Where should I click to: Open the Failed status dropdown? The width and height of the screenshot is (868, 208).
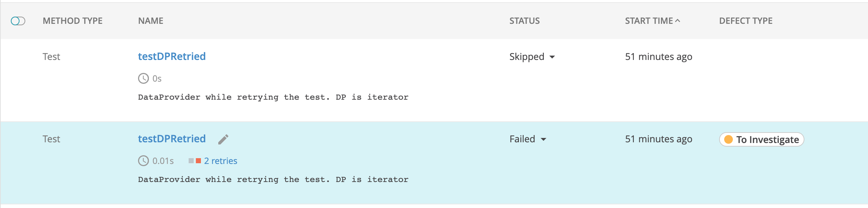543,139
